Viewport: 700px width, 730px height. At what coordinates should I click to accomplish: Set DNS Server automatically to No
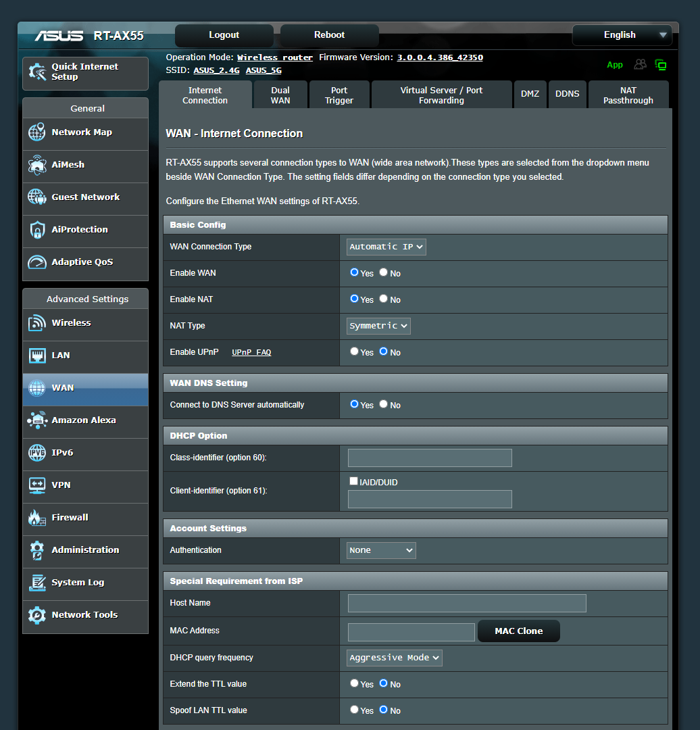384,404
